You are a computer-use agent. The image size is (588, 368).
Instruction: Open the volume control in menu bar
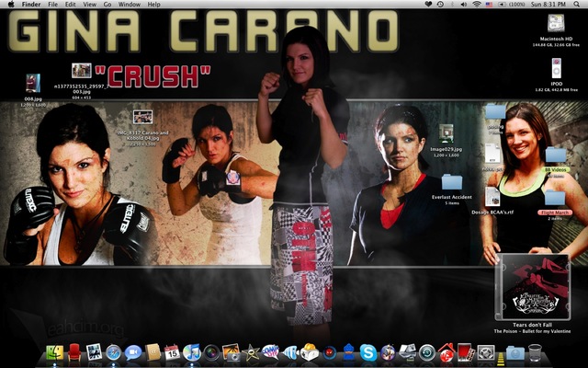463,4
